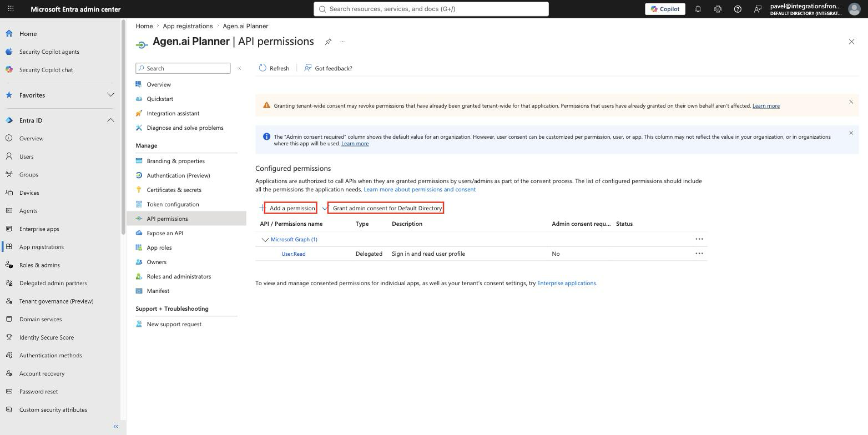This screenshot has width=868, height=435.
Task: Open the app Overview in resource menu
Action: point(159,84)
